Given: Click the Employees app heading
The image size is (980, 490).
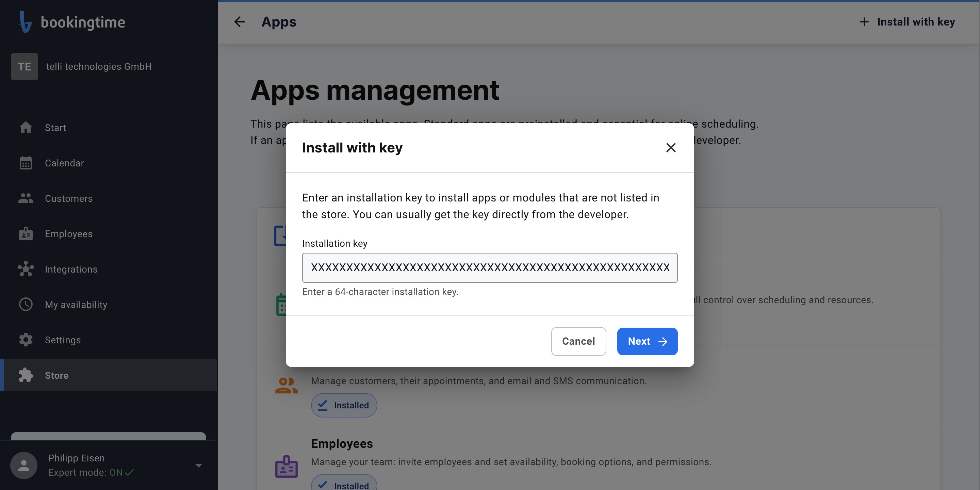Looking at the screenshot, I should pyautogui.click(x=342, y=444).
